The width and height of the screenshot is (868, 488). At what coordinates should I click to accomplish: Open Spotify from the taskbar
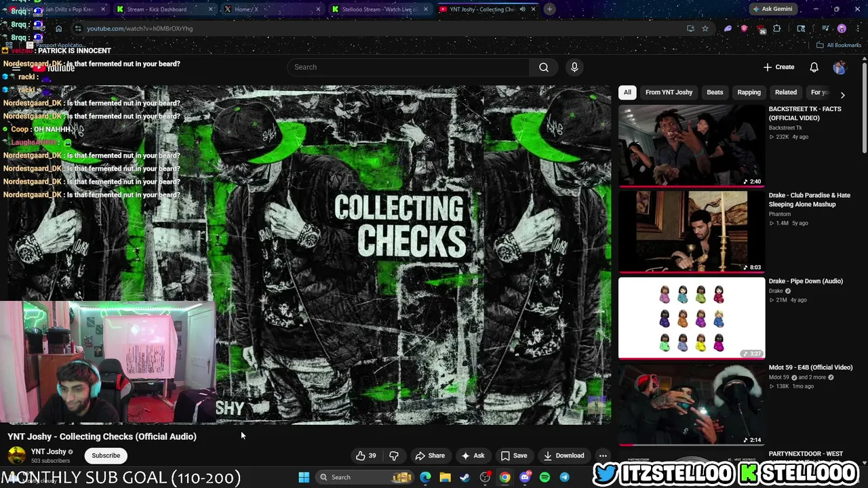click(x=545, y=477)
